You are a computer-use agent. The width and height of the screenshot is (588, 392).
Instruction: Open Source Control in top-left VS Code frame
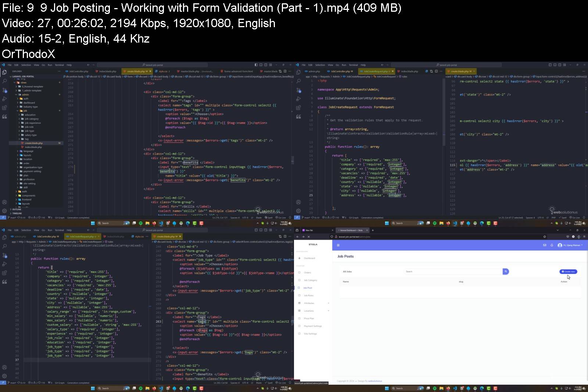point(4,90)
